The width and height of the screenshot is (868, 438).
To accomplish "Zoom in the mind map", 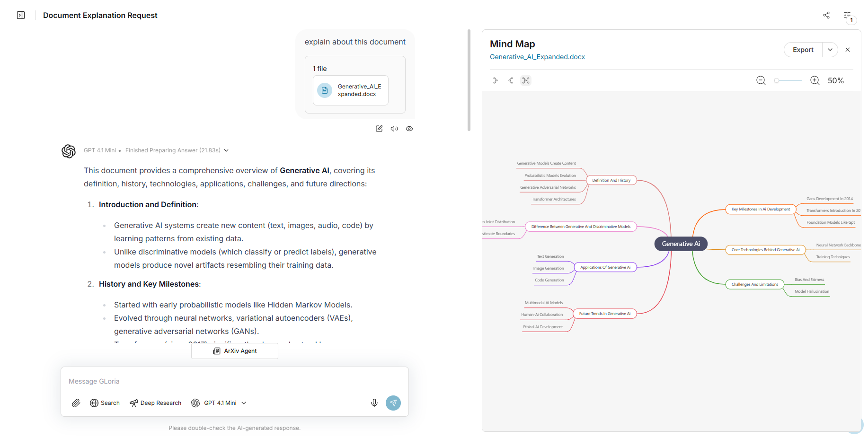I will pos(815,80).
